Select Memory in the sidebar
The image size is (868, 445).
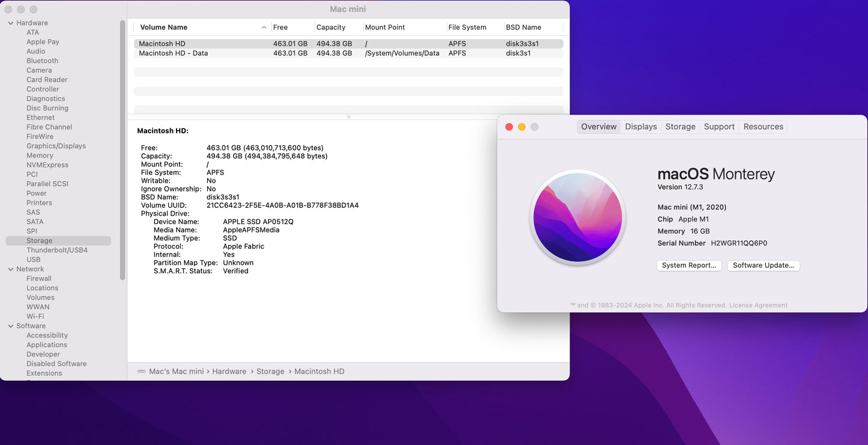point(40,156)
